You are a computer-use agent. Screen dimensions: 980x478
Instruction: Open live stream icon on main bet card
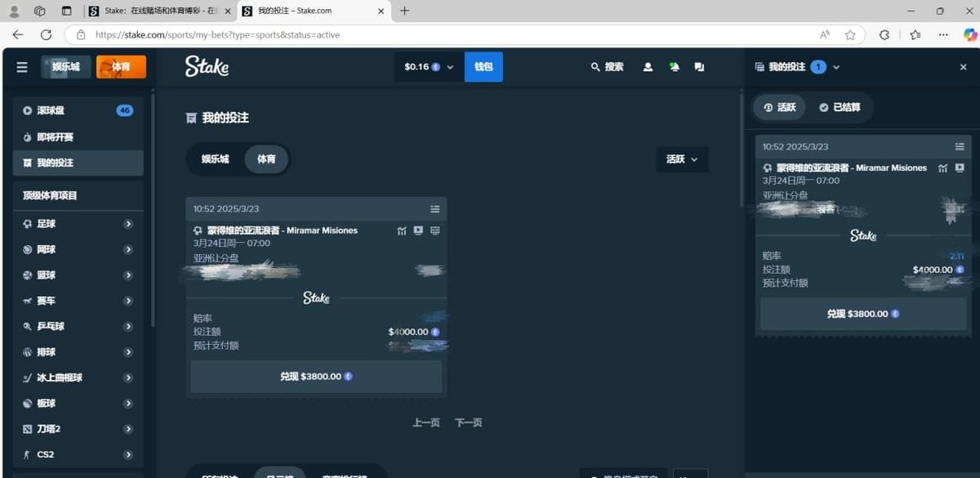tap(418, 230)
